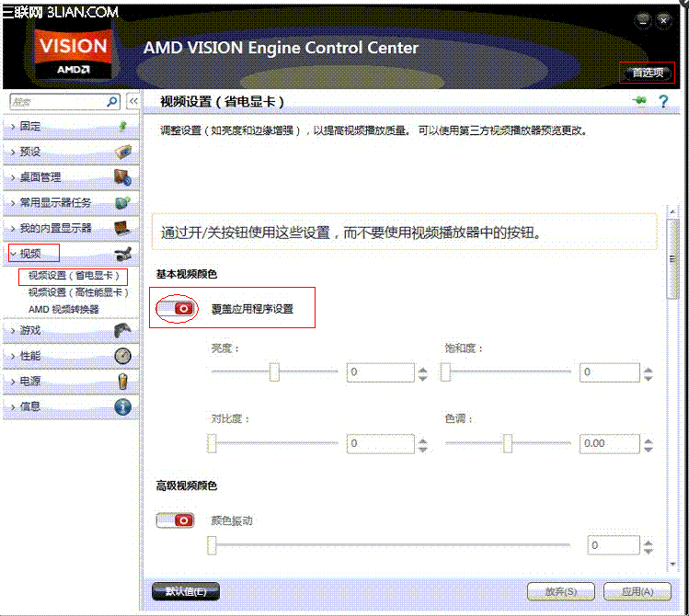The image size is (689, 616).
Task: Expand the 我的内置显示器 section
Action: pyautogui.click(x=70, y=228)
